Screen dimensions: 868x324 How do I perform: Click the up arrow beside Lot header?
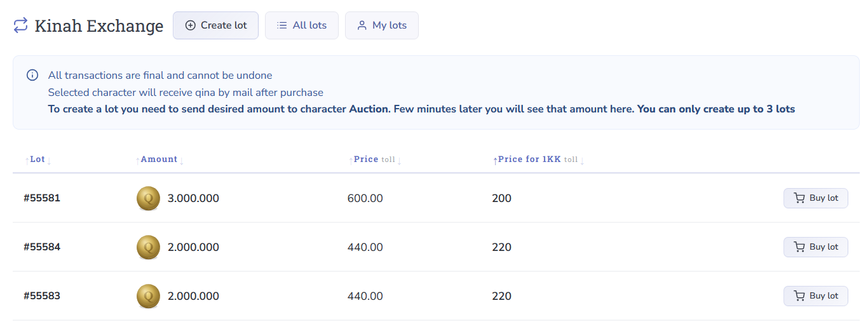point(27,160)
